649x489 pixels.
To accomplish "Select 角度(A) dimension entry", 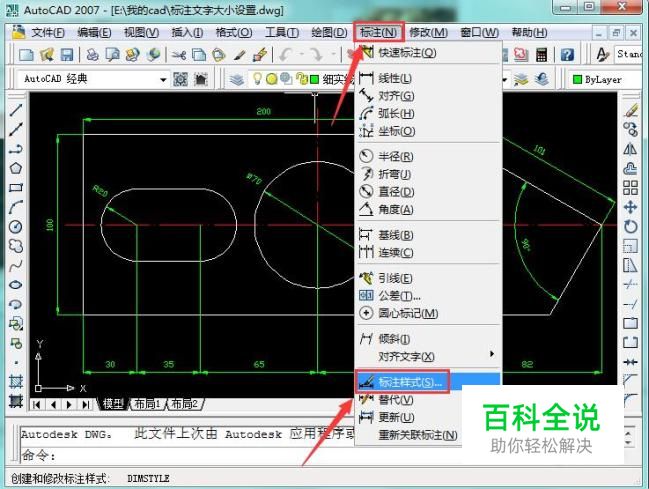I will click(428, 210).
